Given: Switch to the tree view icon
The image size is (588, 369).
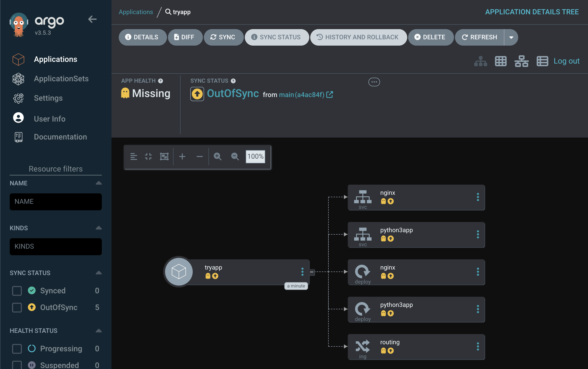Looking at the screenshot, I should point(480,61).
